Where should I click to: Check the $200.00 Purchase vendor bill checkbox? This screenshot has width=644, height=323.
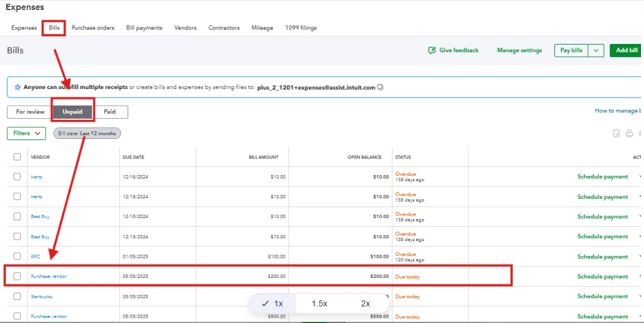(17, 276)
